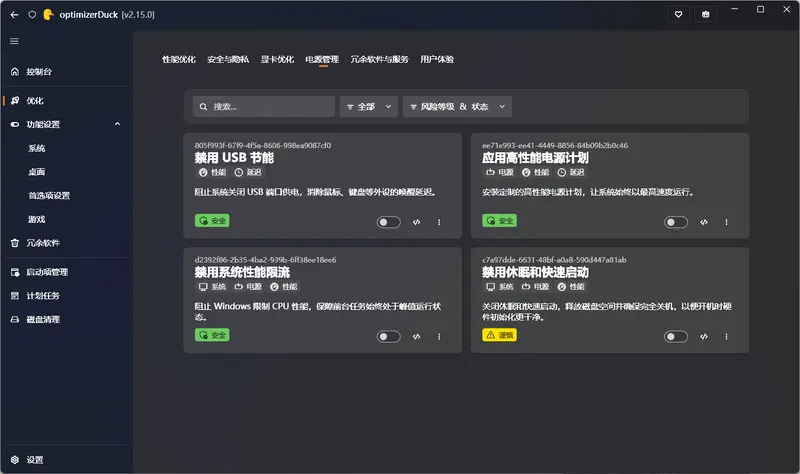Open 设置 at sidebar bottom
This screenshot has height=474, width=800.
(66, 460)
